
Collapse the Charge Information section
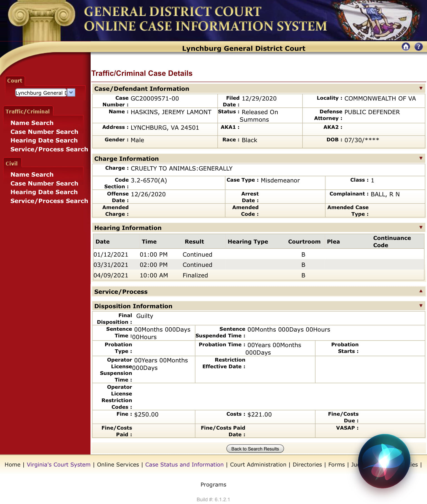[x=421, y=158]
